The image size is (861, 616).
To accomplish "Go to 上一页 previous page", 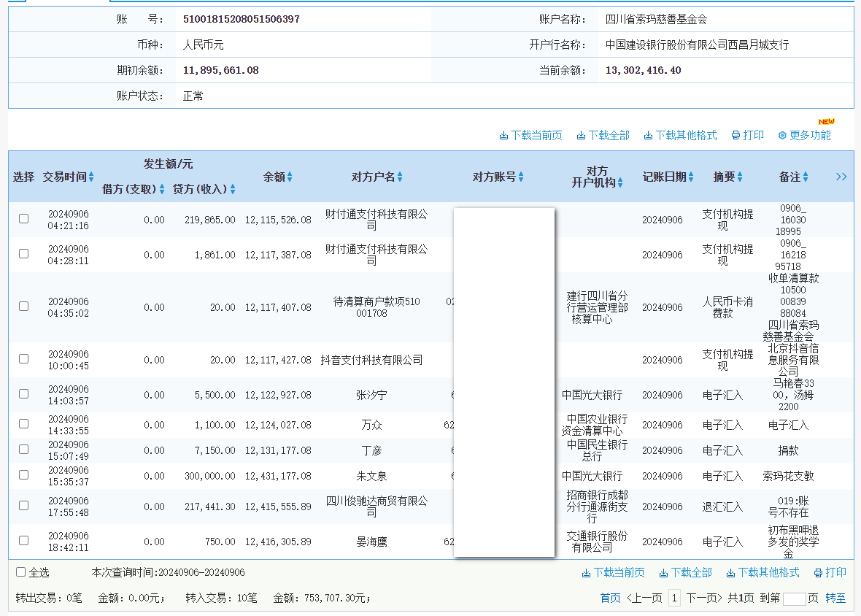I will [644, 598].
